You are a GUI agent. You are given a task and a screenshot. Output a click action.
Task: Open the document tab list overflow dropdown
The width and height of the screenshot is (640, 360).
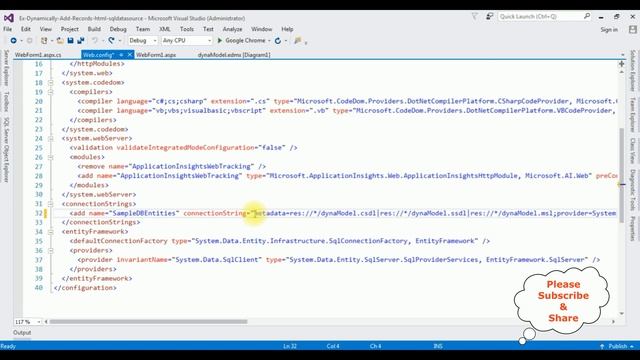click(x=622, y=54)
